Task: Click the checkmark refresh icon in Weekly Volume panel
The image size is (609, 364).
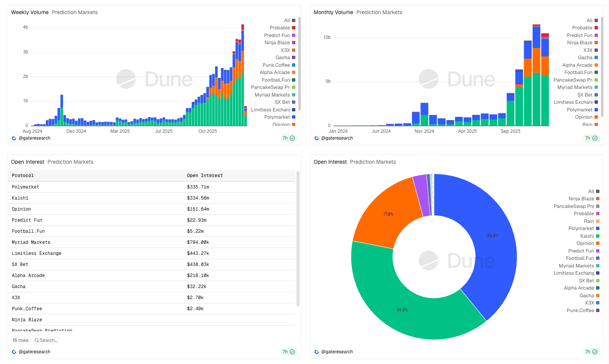Action: point(292,138)
